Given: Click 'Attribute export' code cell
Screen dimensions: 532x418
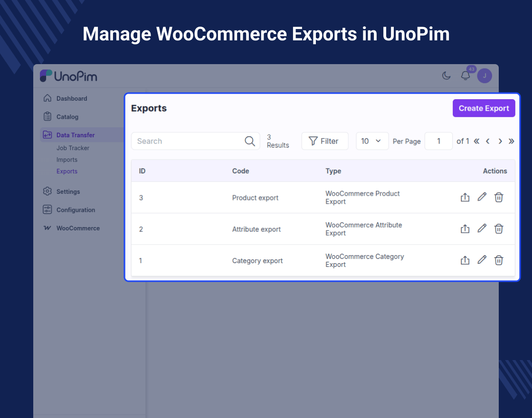Looking at the screenshot, I should point(256,229).
